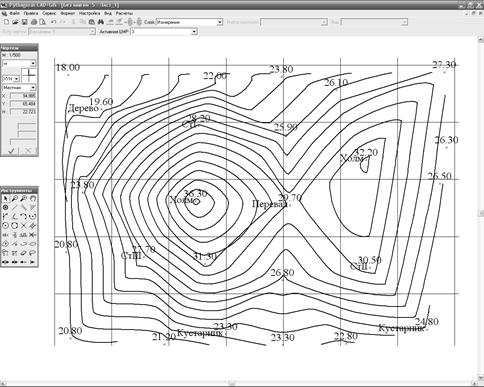Select the X cross mark tool
This screenshot has height=387, width=484.
tap(23, 225)
